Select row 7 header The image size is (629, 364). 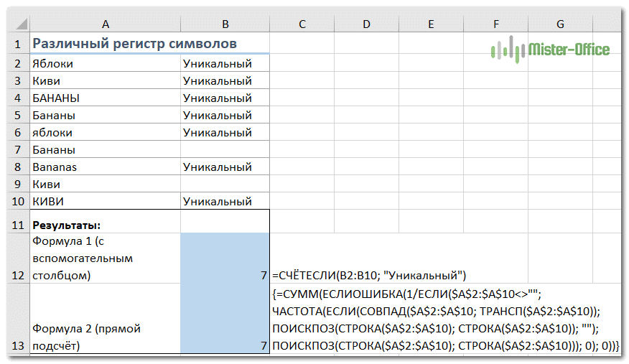click(x=17, y=150)
